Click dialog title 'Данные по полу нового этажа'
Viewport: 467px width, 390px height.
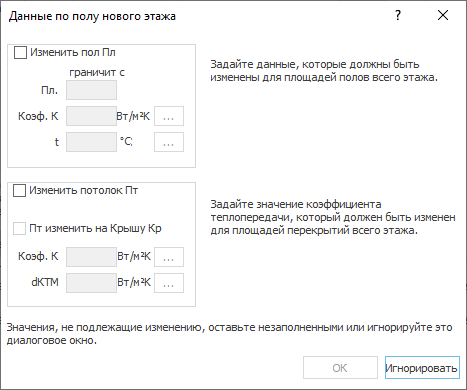point(92,16)
